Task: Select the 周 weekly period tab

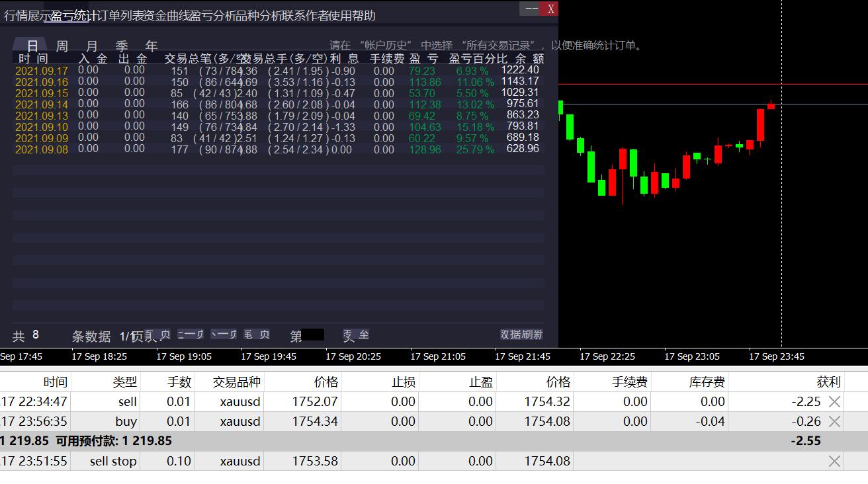Action: 62,46
